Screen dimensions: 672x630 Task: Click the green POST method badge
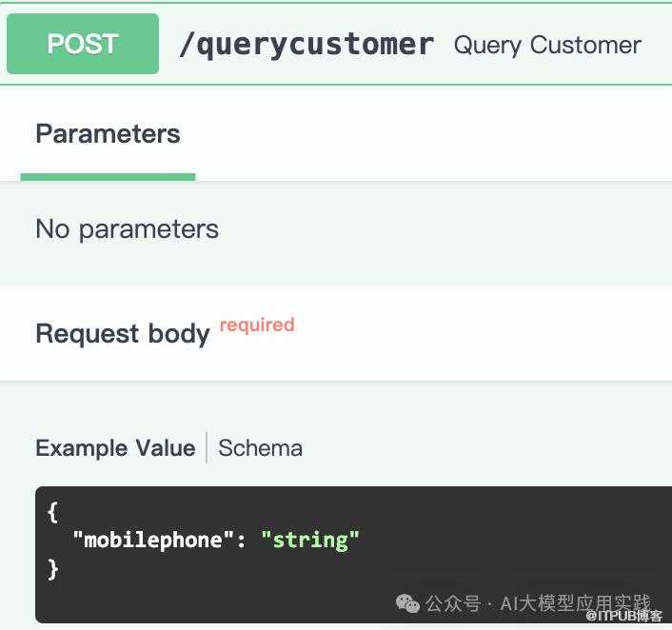click(83, 44)
